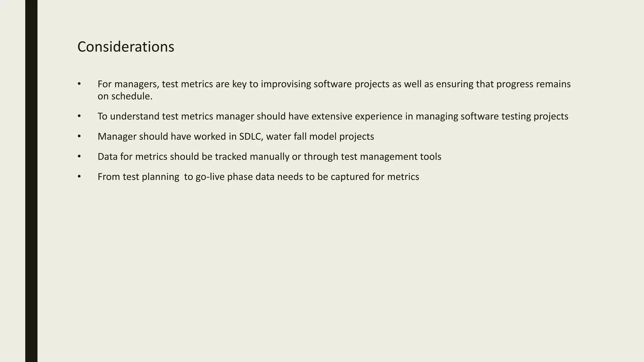Viewport: 644px width, 362px height.
Task: Click the bullet marker before "For managers"
Action: coord(79,84)
